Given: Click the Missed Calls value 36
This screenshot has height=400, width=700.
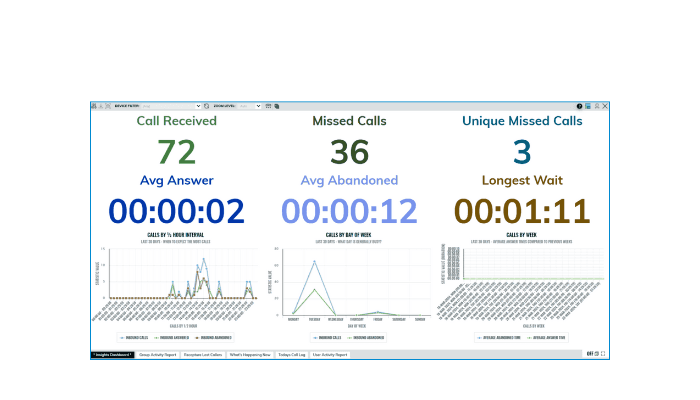Looking at the screenshot, I should pos(350,152).
